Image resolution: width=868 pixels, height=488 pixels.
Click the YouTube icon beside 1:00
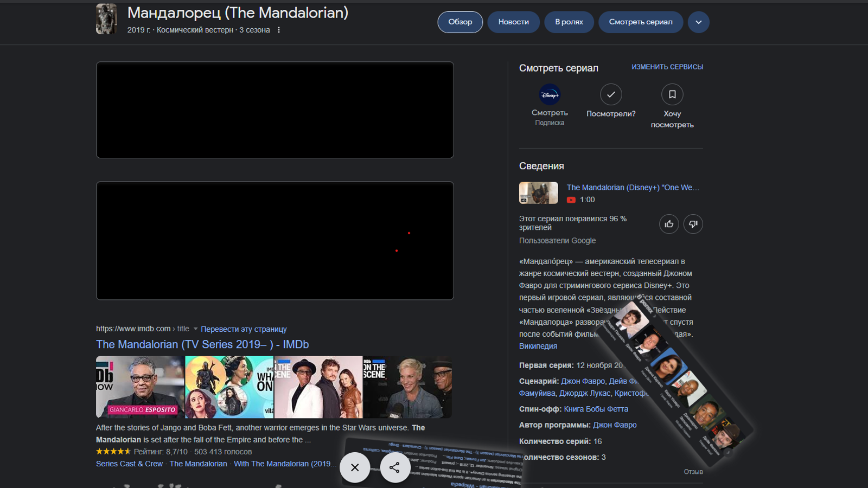point(571,200)
